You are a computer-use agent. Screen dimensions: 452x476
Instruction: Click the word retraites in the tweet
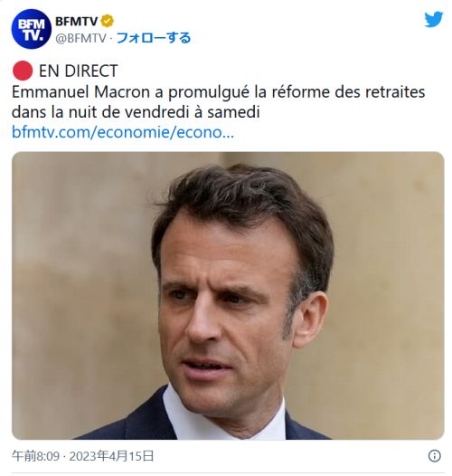[x=395, y=92]
